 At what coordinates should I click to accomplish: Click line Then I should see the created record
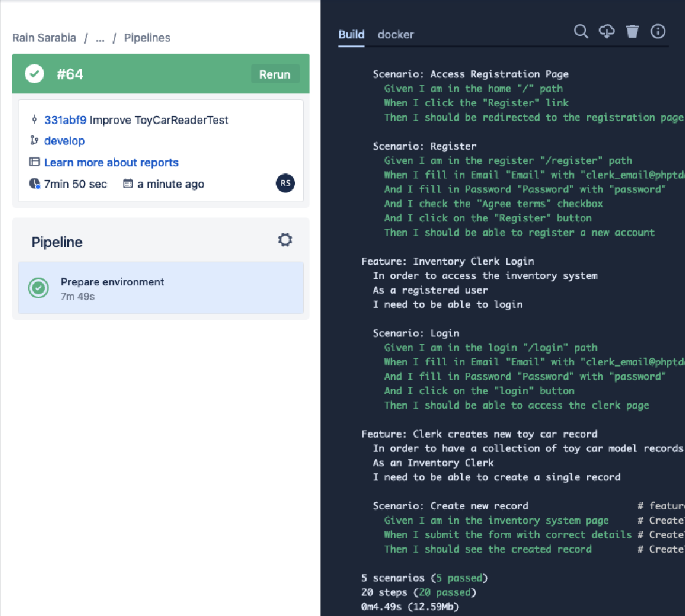pos(488,549)
